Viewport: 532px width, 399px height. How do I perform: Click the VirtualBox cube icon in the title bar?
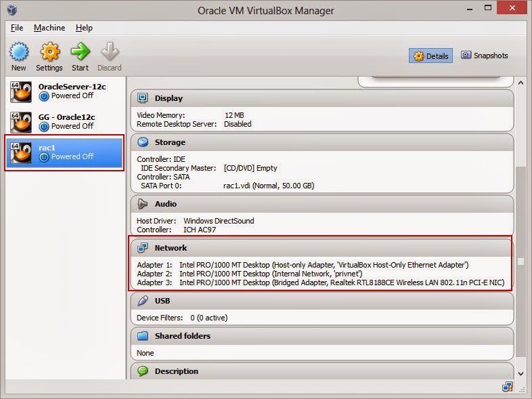tap(12, 10)
